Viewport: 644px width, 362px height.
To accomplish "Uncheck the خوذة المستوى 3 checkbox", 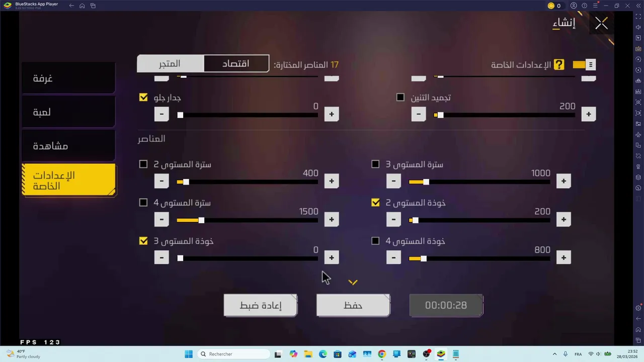I will tap(143, 241).
